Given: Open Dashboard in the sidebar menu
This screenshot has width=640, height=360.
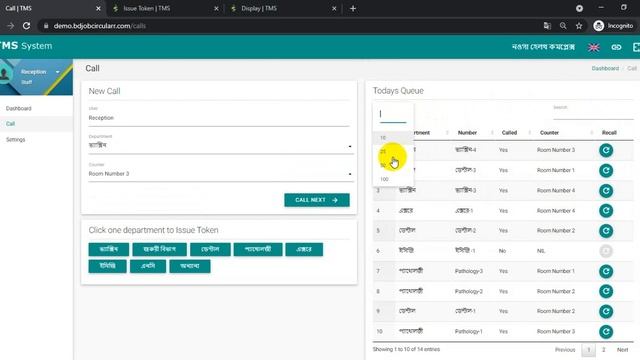Looking at the screenshot, I should click(x=18, y=108).
